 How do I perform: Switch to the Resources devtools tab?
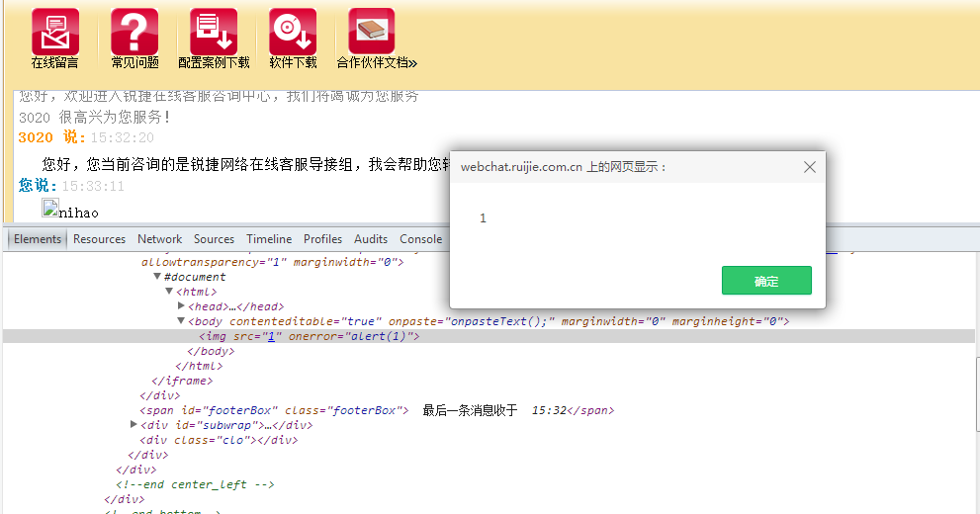click(x=99, y=239)
